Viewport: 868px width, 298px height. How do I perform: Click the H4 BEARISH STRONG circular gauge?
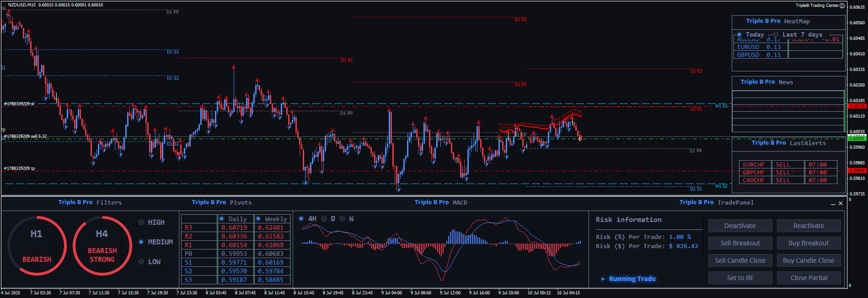[102, 246]
